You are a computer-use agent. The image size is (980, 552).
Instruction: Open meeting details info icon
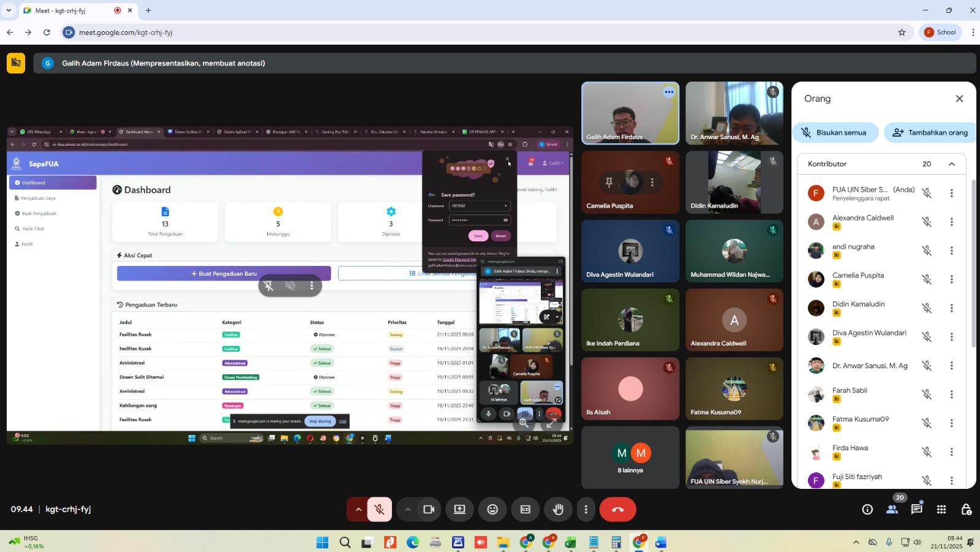[867, 510]
